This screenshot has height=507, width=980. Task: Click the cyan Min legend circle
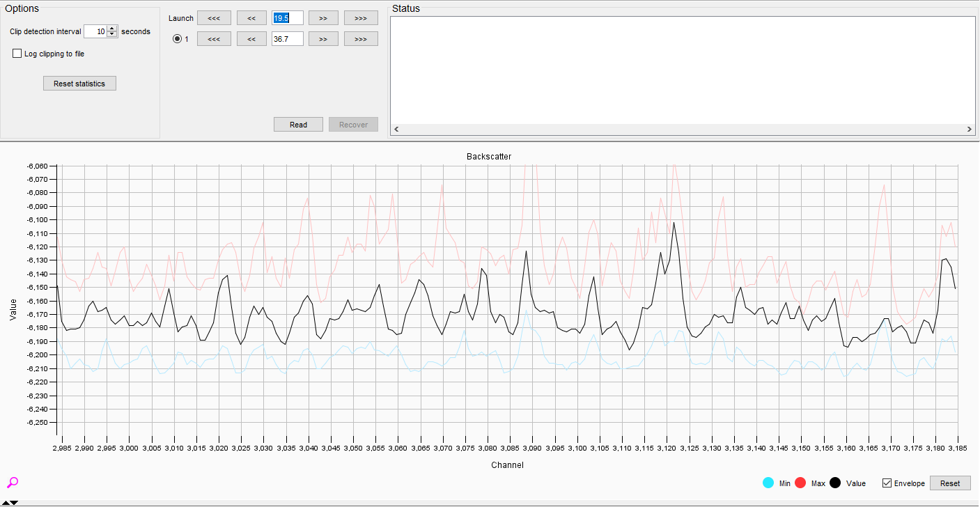[768, 483]
